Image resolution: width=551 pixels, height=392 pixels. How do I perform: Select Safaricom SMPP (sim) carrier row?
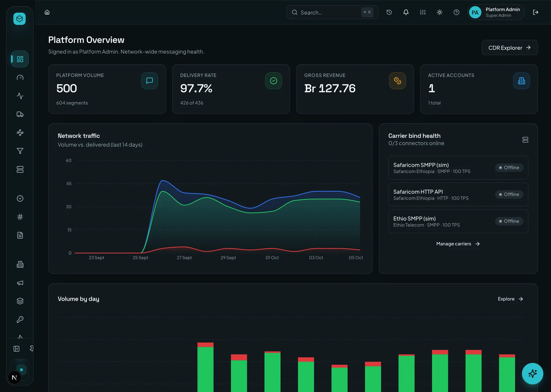click(x=458, y=168)
